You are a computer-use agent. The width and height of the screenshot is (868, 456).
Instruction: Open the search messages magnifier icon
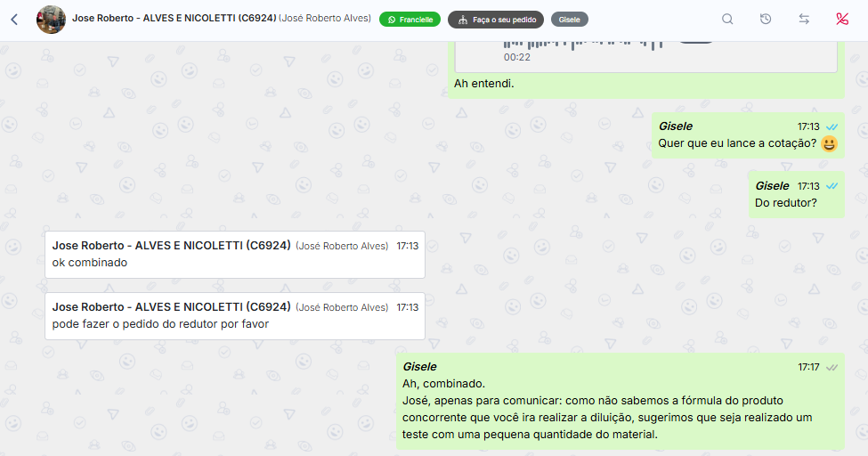coord(727,20)
